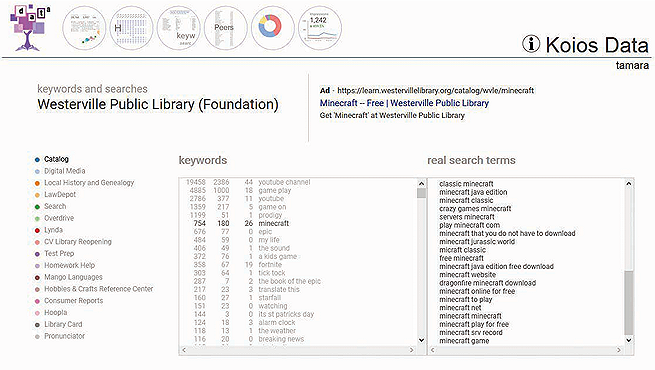Open the Koios data tree logo
The image size is (655, 370).
click(29, 28)
